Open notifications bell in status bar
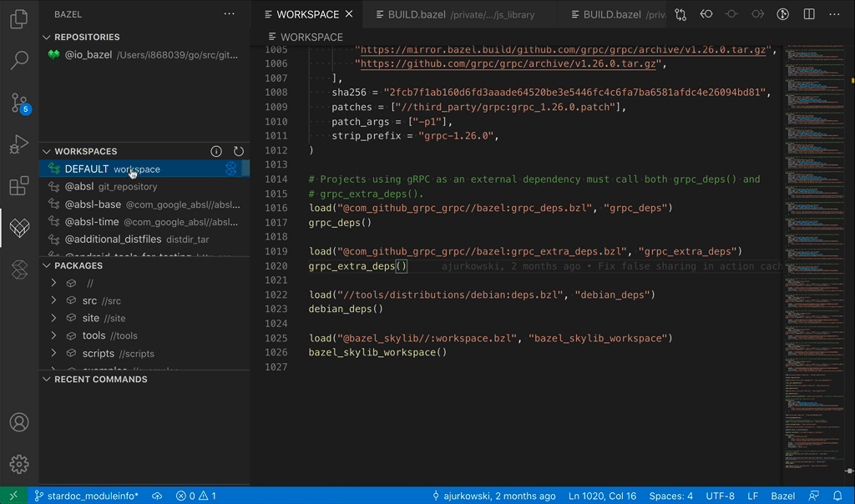 (837, 496)
